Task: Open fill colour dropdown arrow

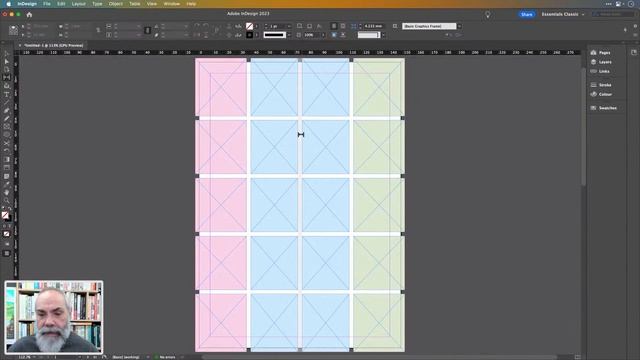Action: (x=256, y=26)
